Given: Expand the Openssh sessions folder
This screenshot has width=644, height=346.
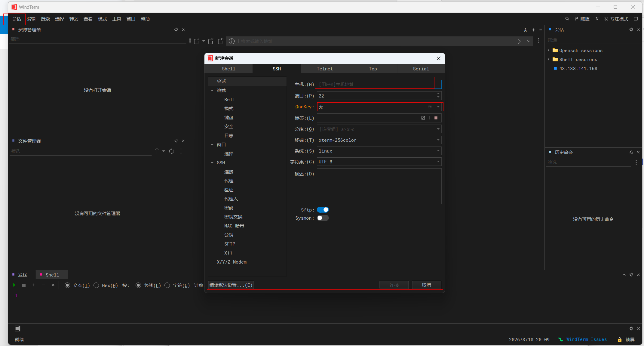Looking at the screenshot, I should click(x=549, y=50).
